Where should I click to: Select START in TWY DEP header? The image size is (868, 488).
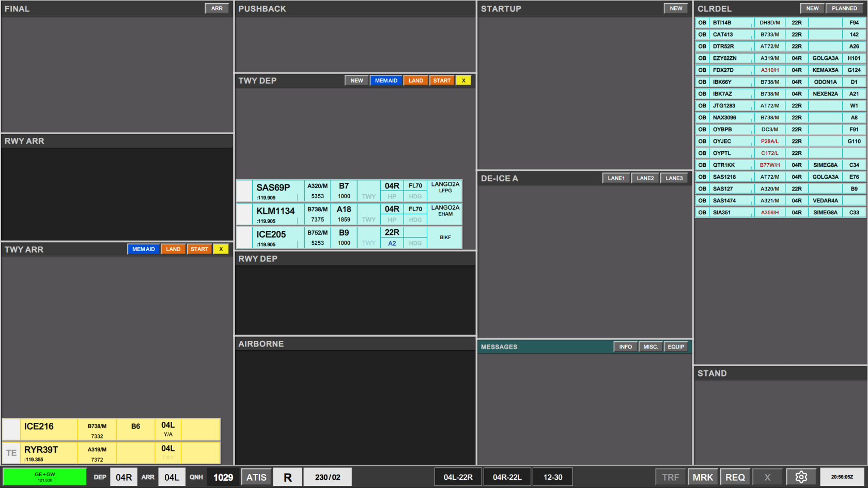click(x=442, y=81)
